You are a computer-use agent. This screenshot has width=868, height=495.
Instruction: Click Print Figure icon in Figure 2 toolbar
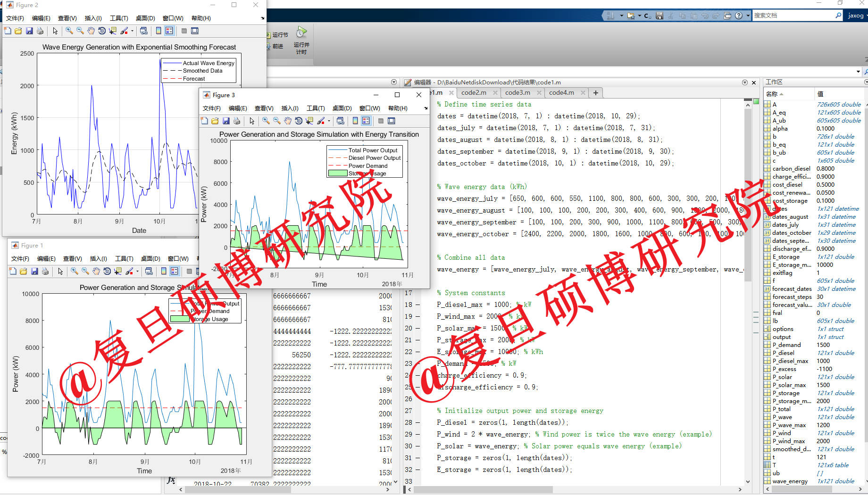pos(40,31)
